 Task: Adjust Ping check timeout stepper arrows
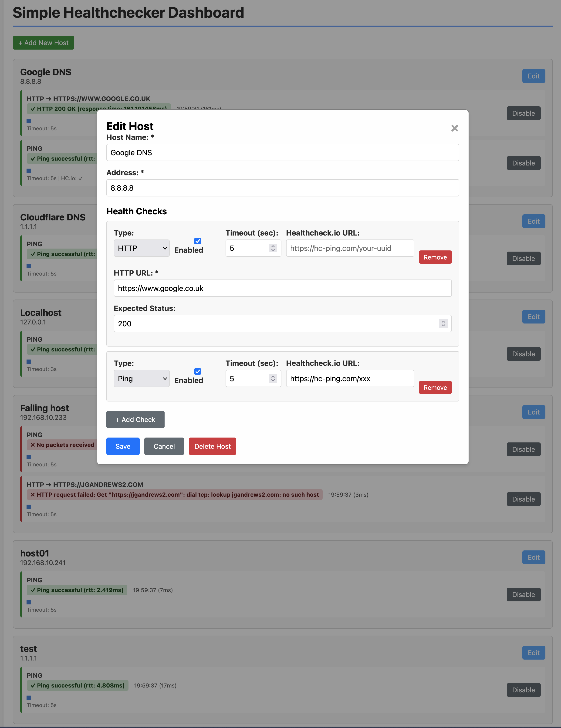(x=273, y=379)
